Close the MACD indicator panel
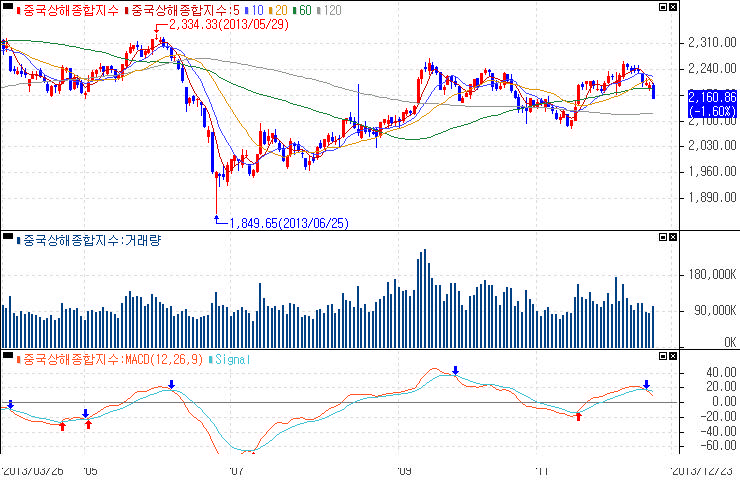Image resolution: width=740 pixels, height=480 pixels. click(x=674, y=357)
